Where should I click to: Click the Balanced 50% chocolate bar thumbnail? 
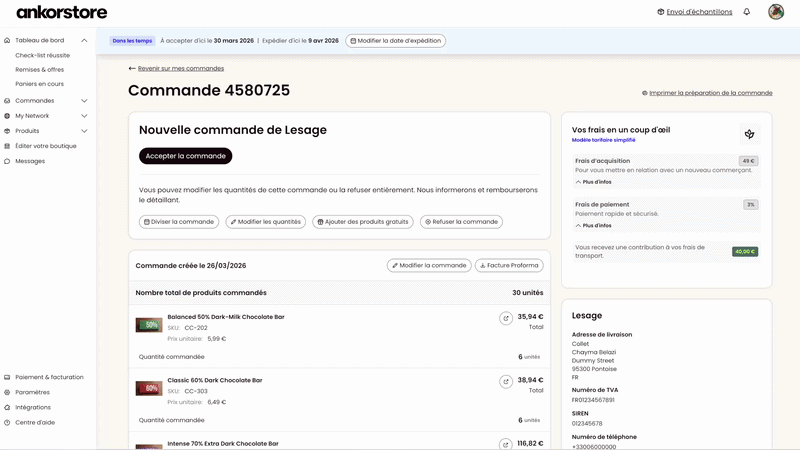pyautogui.click(x=149, y=325)
